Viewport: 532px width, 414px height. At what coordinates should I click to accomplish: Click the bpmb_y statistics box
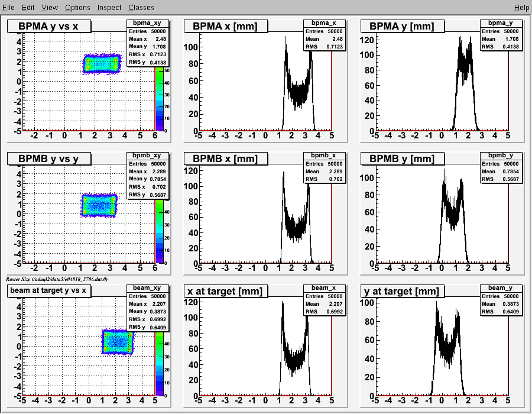pos(501,167)
